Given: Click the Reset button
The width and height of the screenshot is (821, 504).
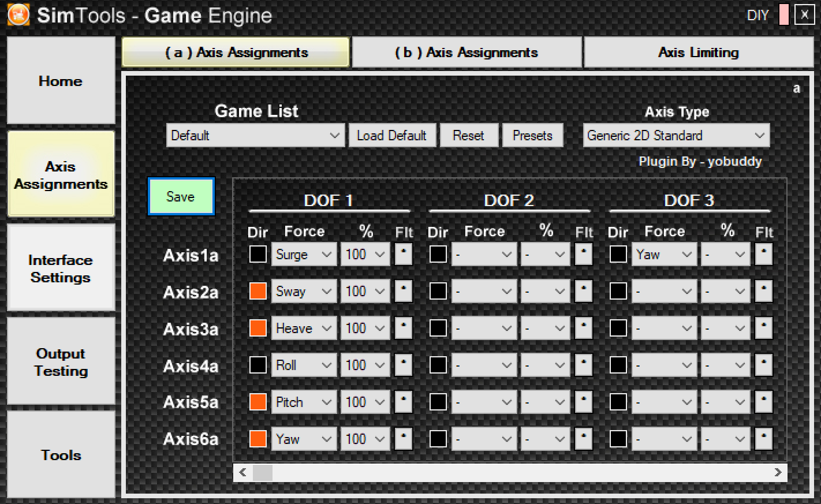Looking at the screenshot, I should (x=469, y=135).
